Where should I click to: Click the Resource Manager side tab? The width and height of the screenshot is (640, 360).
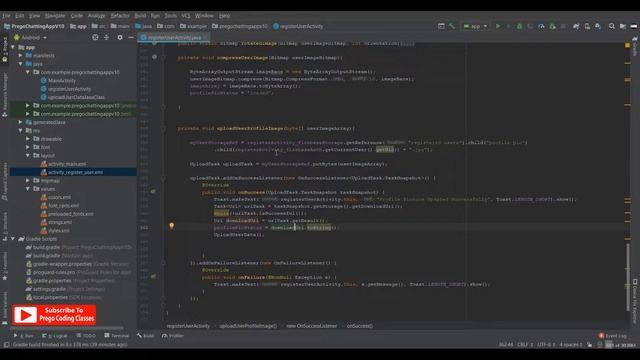coord(5,95)
